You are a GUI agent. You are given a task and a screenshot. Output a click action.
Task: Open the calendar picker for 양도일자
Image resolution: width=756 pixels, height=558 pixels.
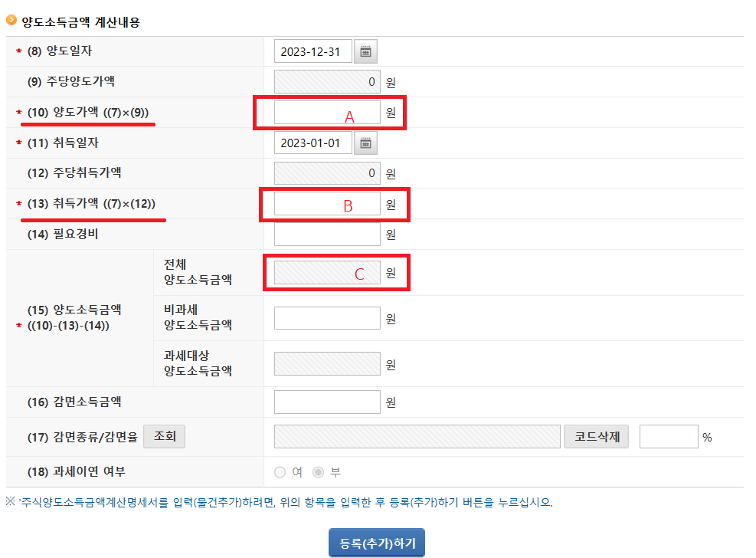click(365, 51)
